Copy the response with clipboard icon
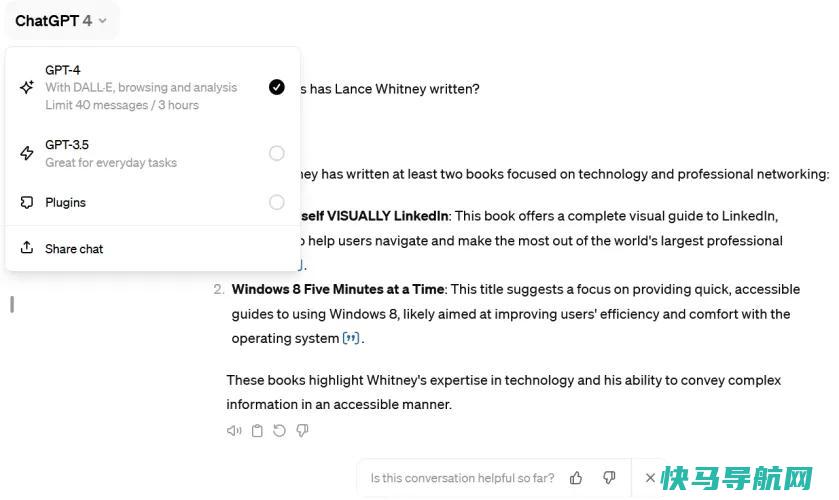Screen dimensions: 839x500 pyautogui.click(x=257, y=430)
